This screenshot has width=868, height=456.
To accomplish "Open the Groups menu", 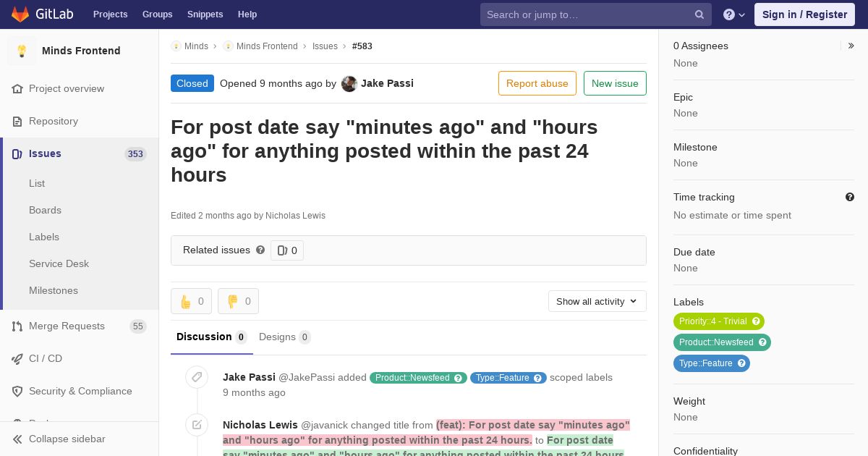I will (x=157, y=14).
